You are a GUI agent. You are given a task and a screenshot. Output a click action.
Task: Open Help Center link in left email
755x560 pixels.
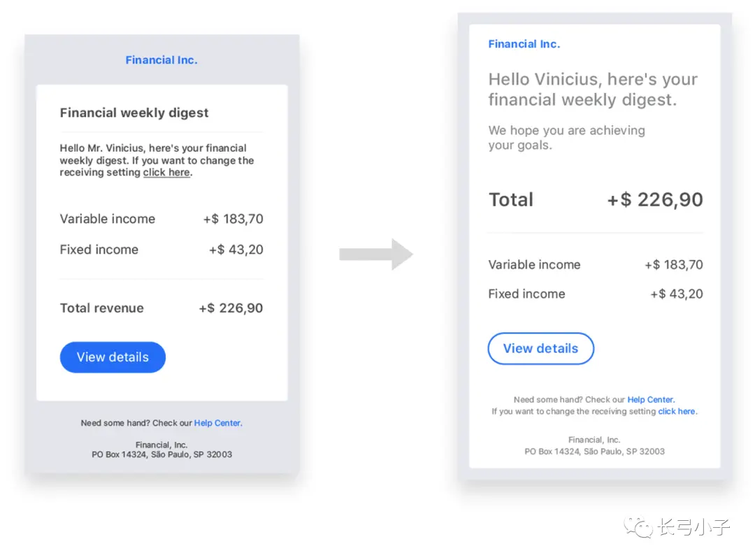pyautogui.click(x=217, y=423)
